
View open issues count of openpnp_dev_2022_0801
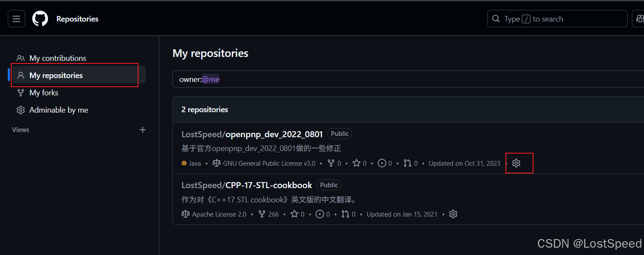click(385, 164)
